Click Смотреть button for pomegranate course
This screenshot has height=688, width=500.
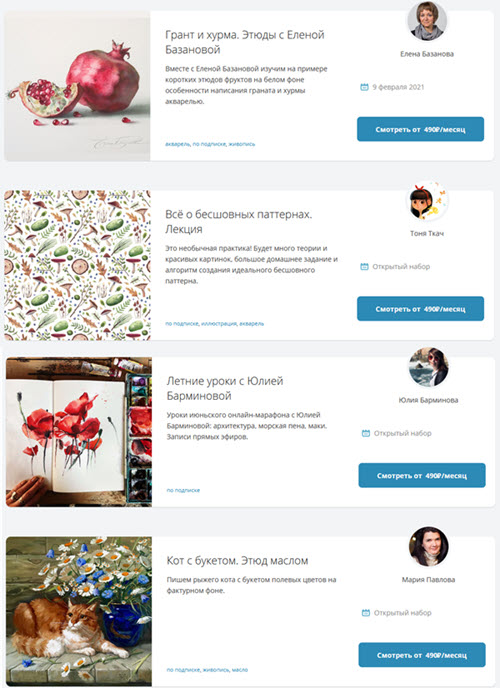pos(420,129)
